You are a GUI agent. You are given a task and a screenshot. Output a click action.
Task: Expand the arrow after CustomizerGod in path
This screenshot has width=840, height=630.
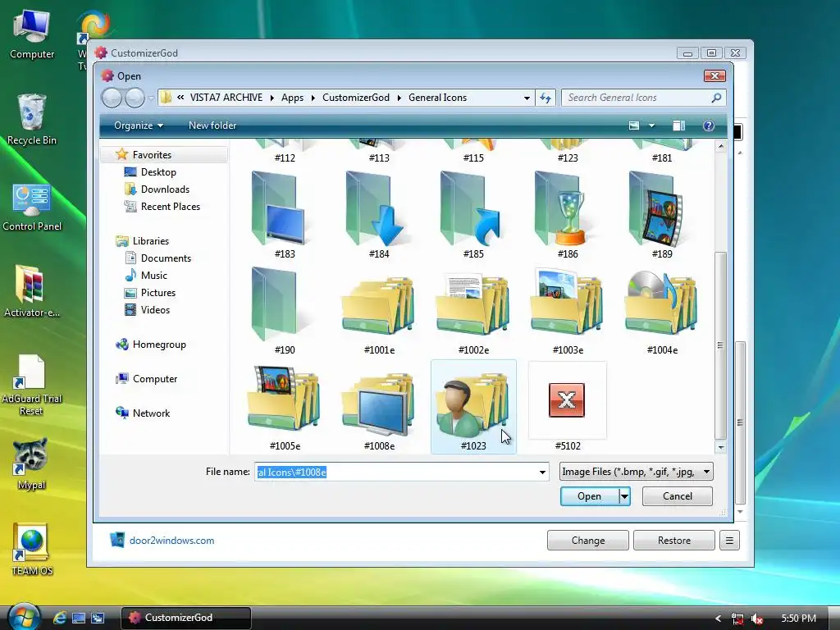(399, 98)
